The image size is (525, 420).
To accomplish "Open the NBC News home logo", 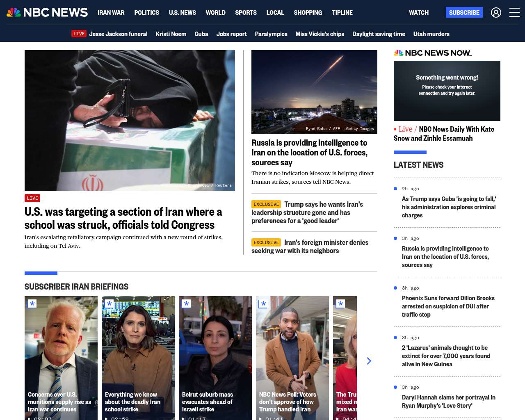I will click(47, 12).
